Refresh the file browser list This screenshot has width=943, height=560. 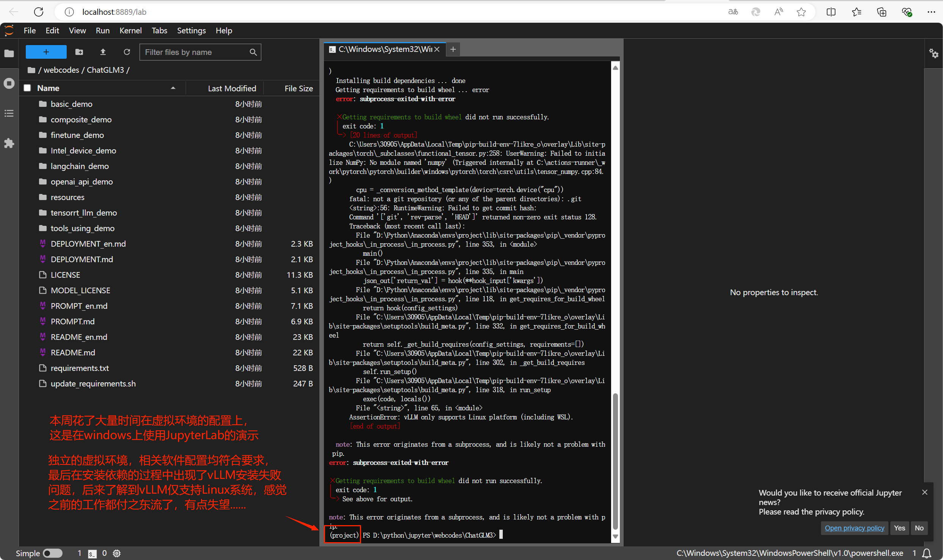pyautogui.click(x=127, y=52)
